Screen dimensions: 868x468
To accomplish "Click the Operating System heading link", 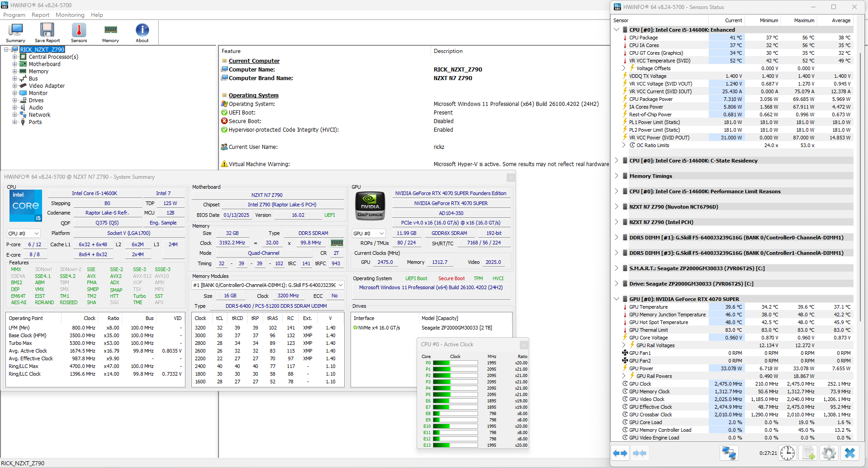I will tap(253, 96).
